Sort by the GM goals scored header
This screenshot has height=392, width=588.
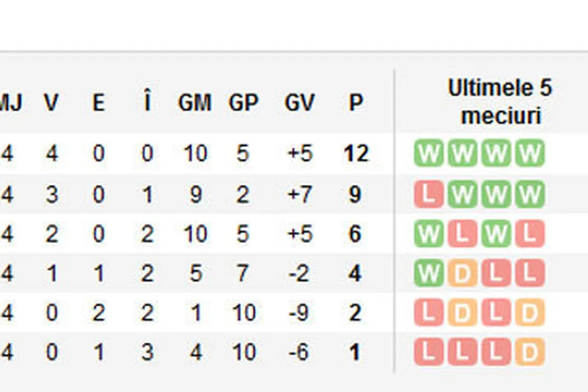[195, 103]
